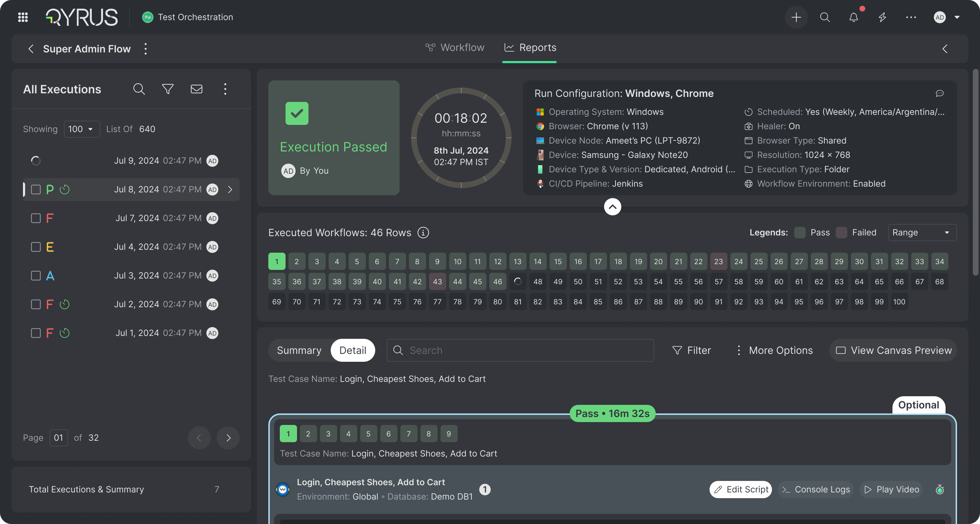Open the Reports tab

click(529, 48)
